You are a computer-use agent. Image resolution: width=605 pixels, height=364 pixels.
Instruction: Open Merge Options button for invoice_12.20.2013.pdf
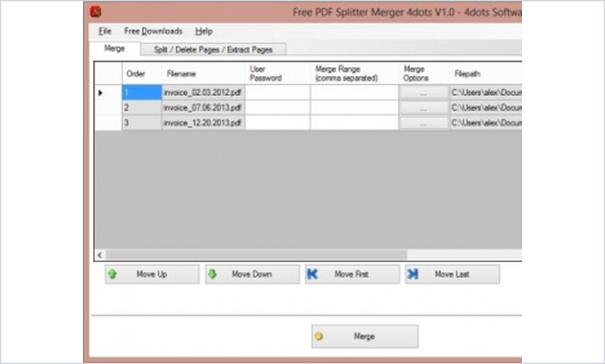pos(424,123)
